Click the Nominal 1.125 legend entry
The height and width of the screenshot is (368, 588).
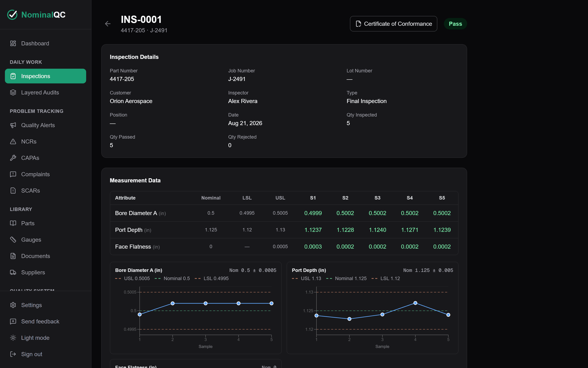click(x=346, y=278)
